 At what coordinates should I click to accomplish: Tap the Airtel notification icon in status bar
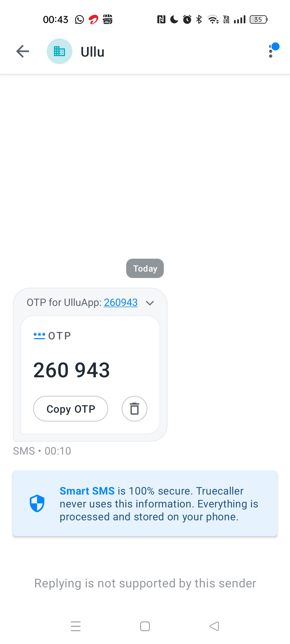(93, 20)
